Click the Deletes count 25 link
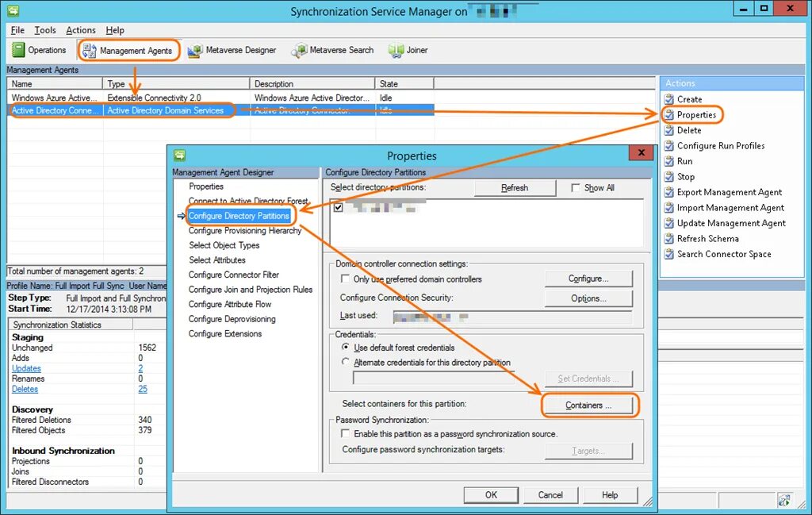812x515 pixels. (x=143, y=389)
